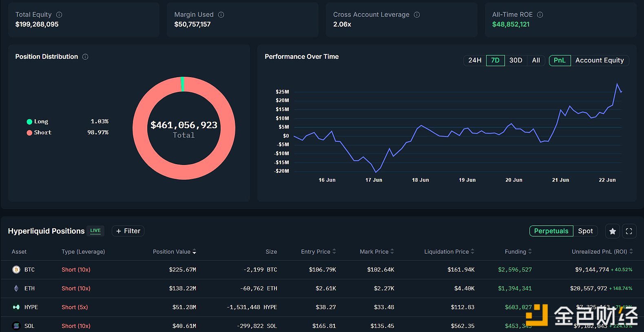
Task: Open the Spot positions tab
Action: click(585, 231)
